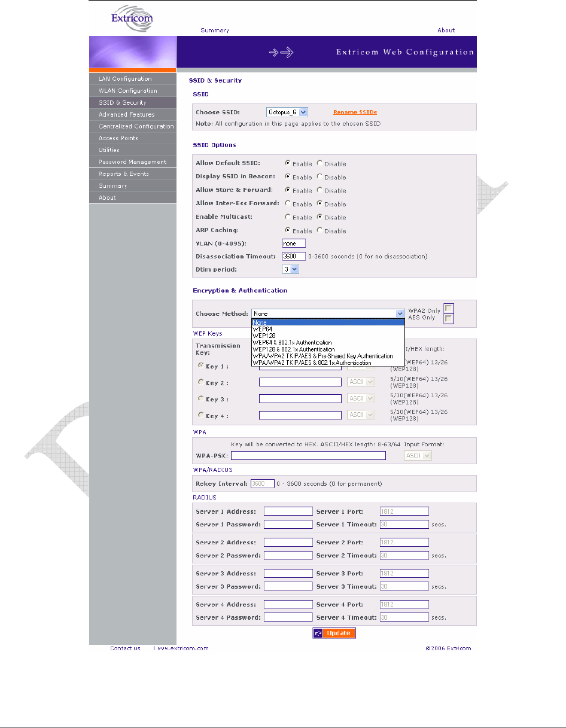Click the Server 4 Address field
This screenshot has height=728, width=566.
pos(288,605)
